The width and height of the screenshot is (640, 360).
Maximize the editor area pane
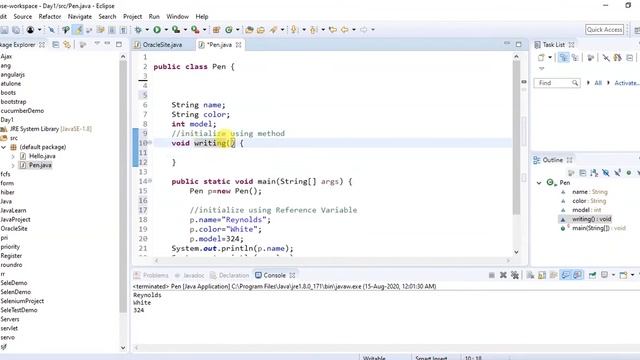[518, 44]
